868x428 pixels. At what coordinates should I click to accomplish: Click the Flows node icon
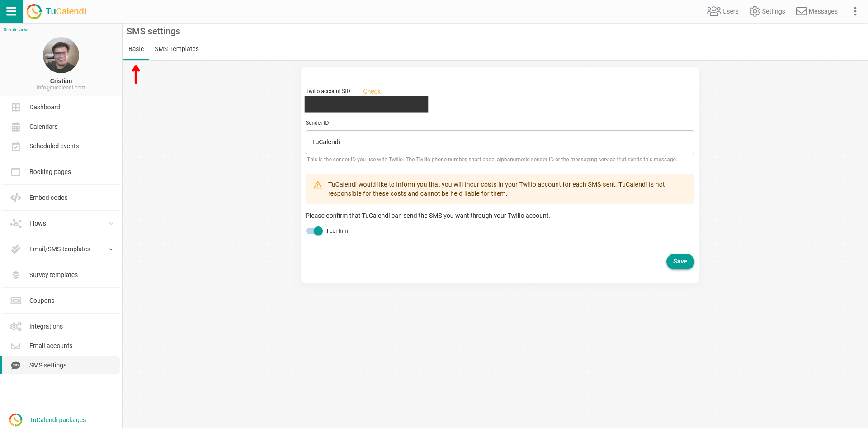coord(16,223)
